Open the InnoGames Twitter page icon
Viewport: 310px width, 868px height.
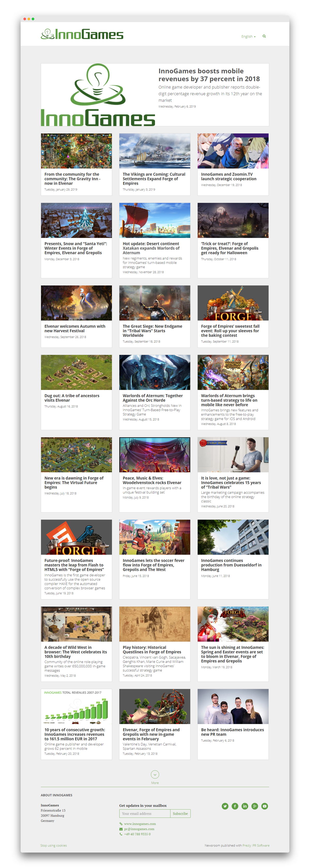pyautogui.click(x=225, y=806)
